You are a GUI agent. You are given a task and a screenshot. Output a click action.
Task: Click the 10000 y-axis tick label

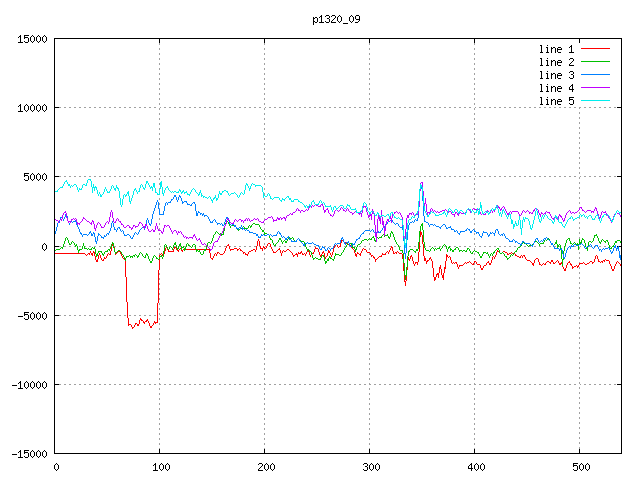tap(32, 108)
